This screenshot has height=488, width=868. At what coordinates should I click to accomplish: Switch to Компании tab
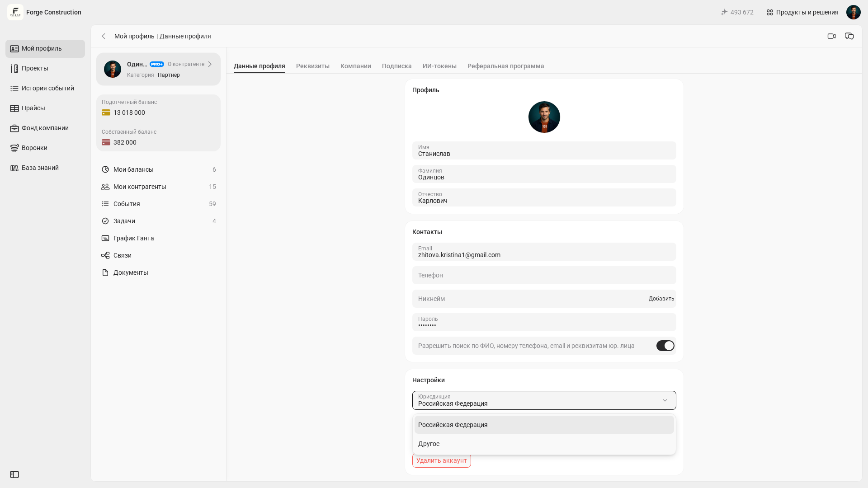pos(356,66)
